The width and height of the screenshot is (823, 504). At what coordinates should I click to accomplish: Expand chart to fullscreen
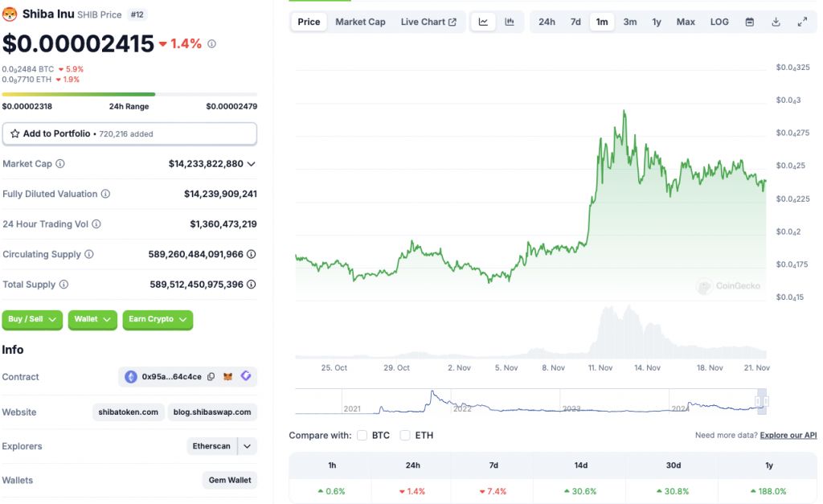tap(802, 22)
